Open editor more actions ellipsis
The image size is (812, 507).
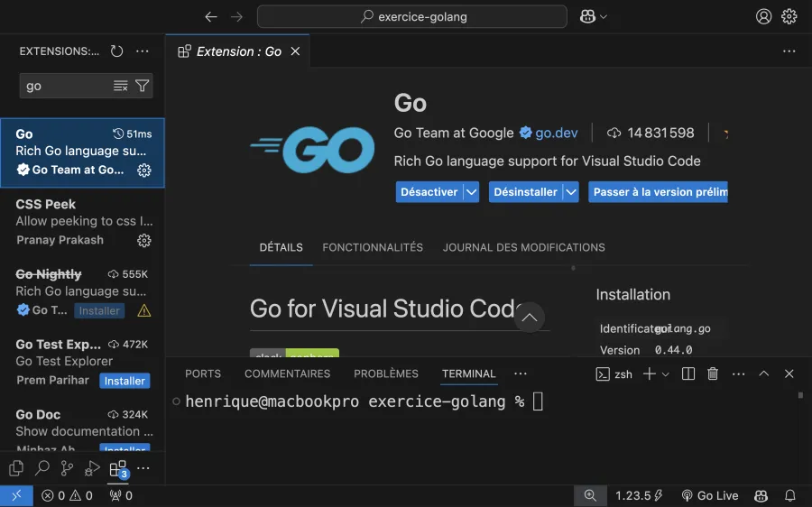point(789,51)
